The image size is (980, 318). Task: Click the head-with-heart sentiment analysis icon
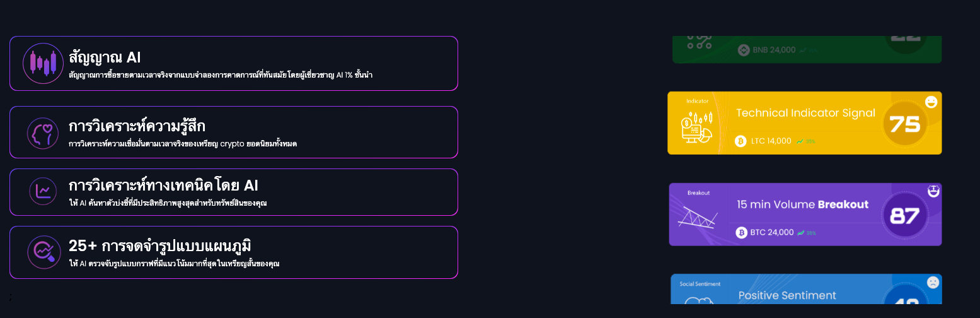point(43,133)
